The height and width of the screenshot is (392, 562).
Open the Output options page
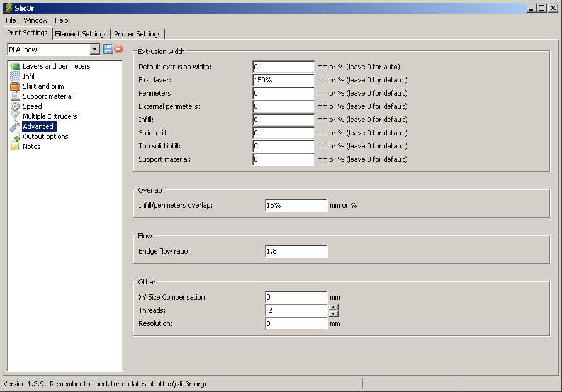click(x=45, y=137)
